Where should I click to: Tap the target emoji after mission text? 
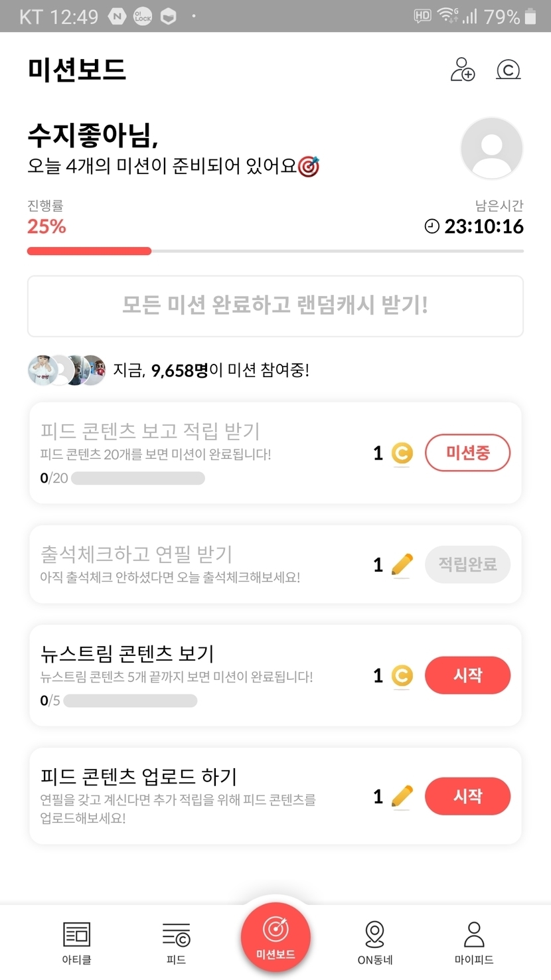tap(309, 166)
